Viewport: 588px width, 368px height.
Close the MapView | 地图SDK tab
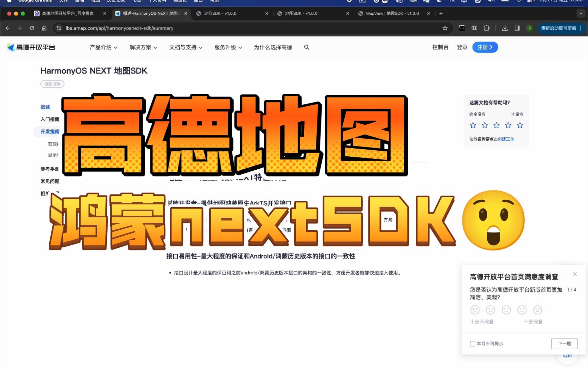tap(429, 14)
